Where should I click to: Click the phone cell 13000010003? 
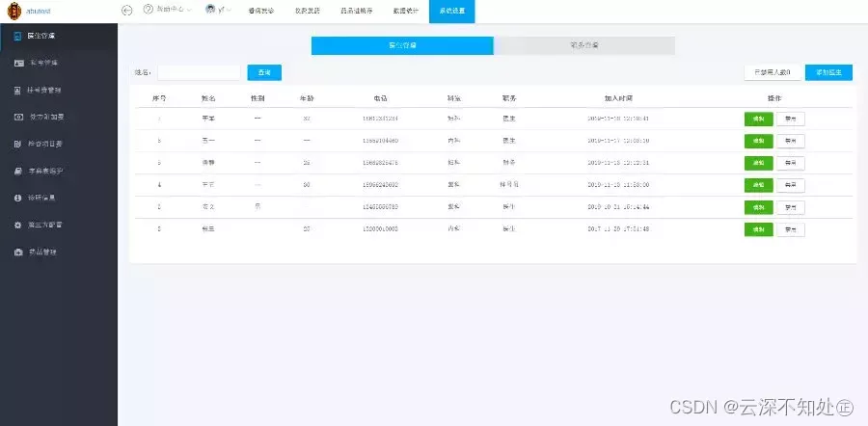pos(380,229)
